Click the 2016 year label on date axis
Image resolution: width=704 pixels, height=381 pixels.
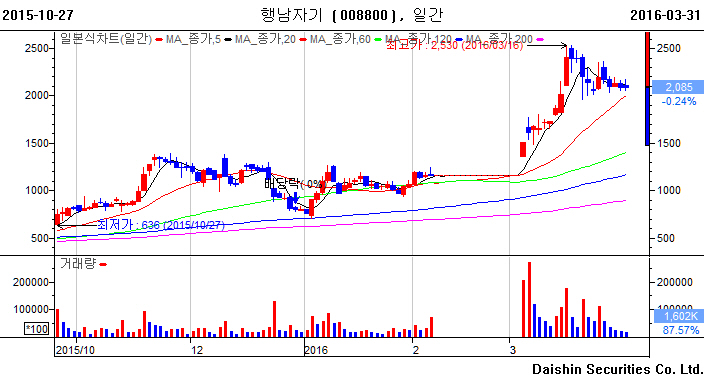[316, 350]
